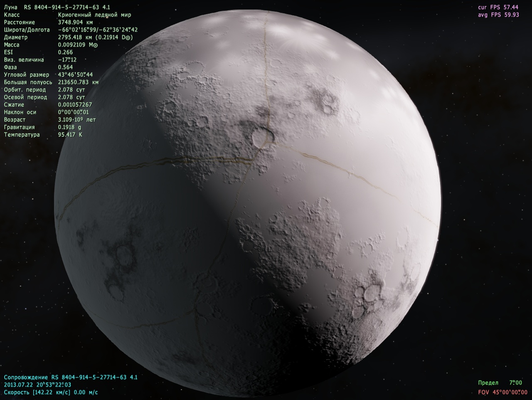This screenshot has height=400, width=532.
Task: Click the angular size value 43°46'50"44
Action: 76,75
